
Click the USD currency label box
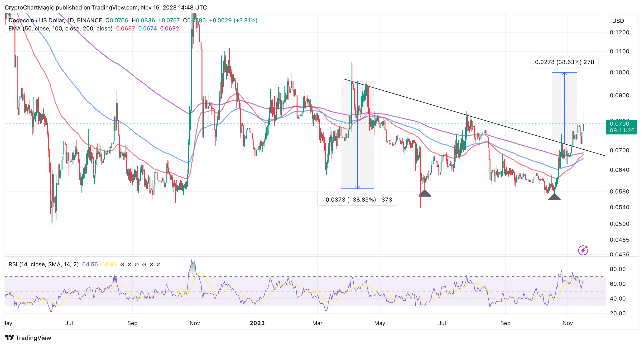[x=622, y=21]
